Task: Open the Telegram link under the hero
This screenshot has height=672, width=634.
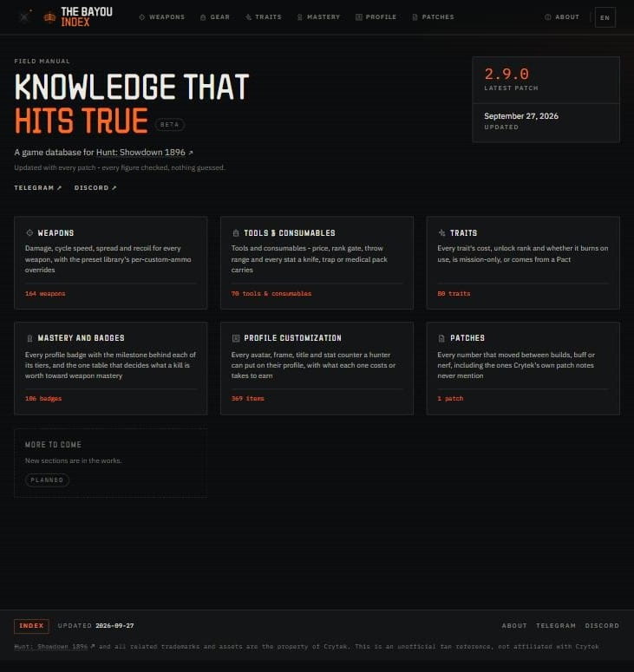Action: point(37,187)
